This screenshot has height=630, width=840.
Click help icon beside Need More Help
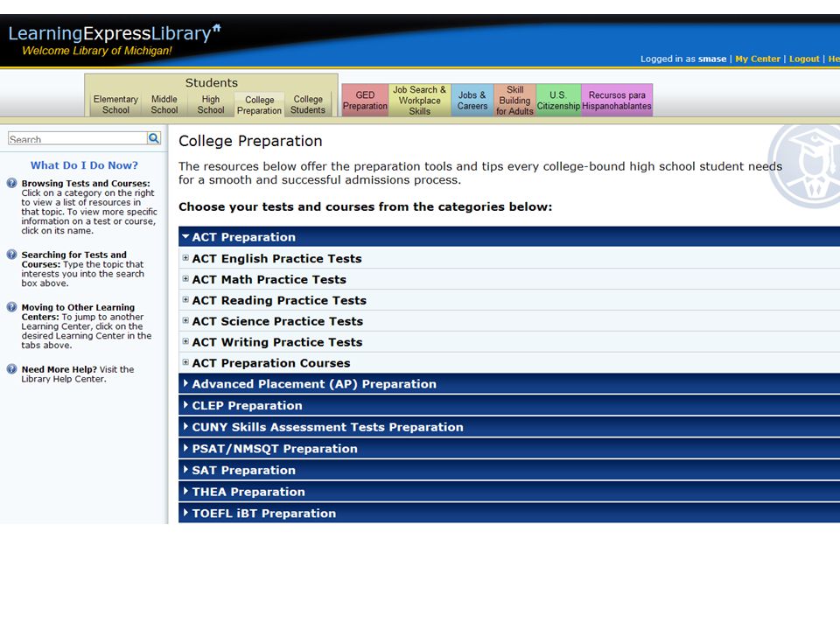click(11, 369)
